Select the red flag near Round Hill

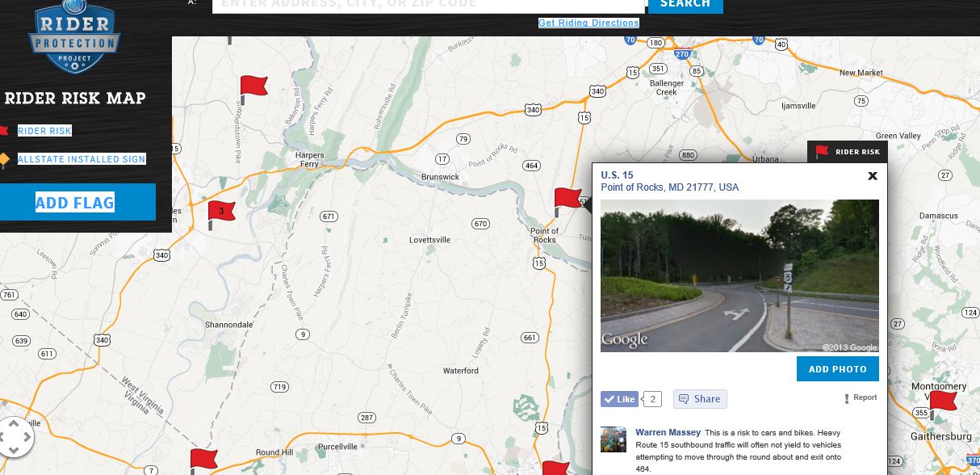coord(203,462)
